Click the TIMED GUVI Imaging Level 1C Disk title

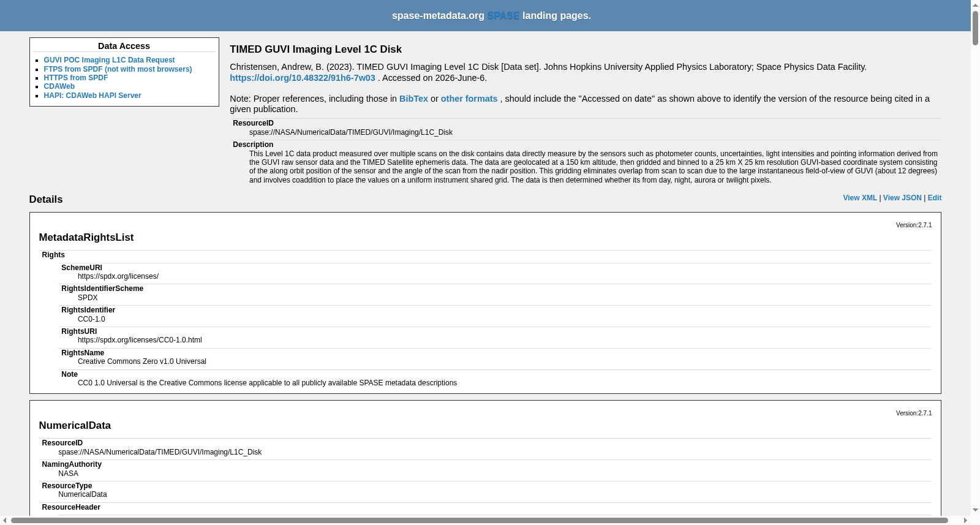[315, 50]
